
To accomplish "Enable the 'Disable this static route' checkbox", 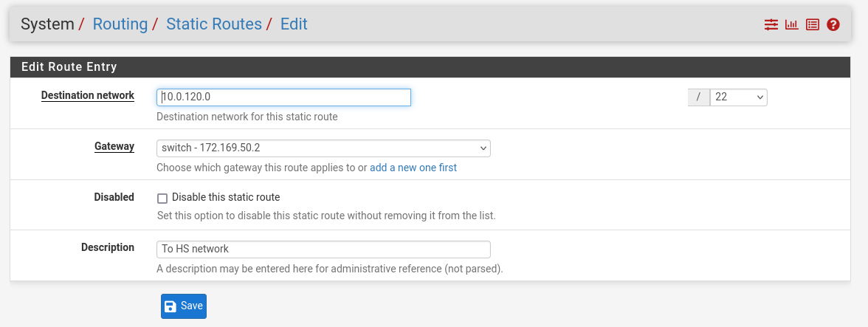I will [x=162, y=198].
